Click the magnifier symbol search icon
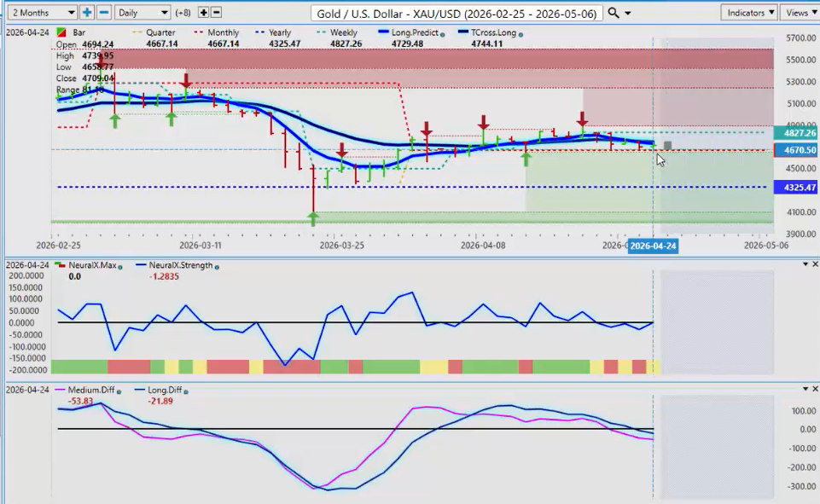820x504 pixels. click(614, 13)
